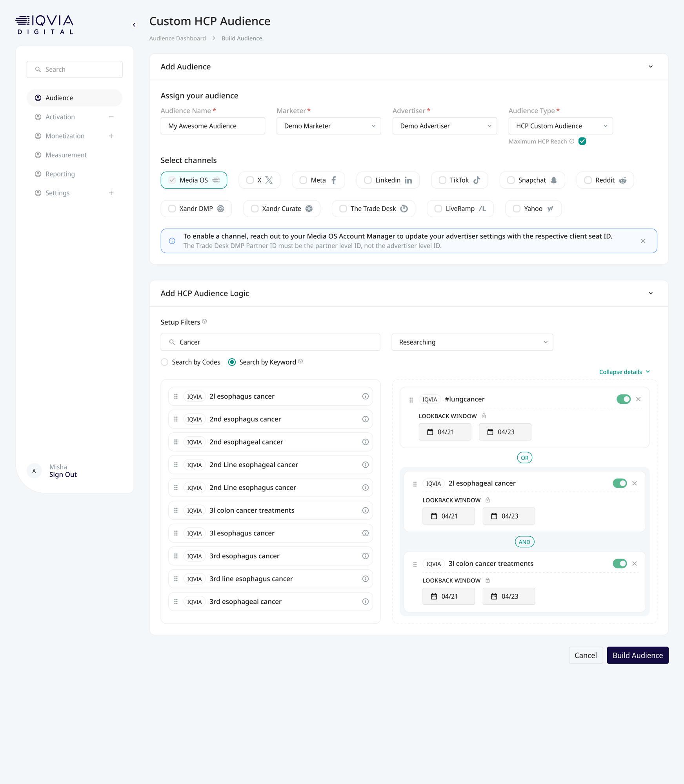
Task: Click the Audience Name input field
Action: 213,126
